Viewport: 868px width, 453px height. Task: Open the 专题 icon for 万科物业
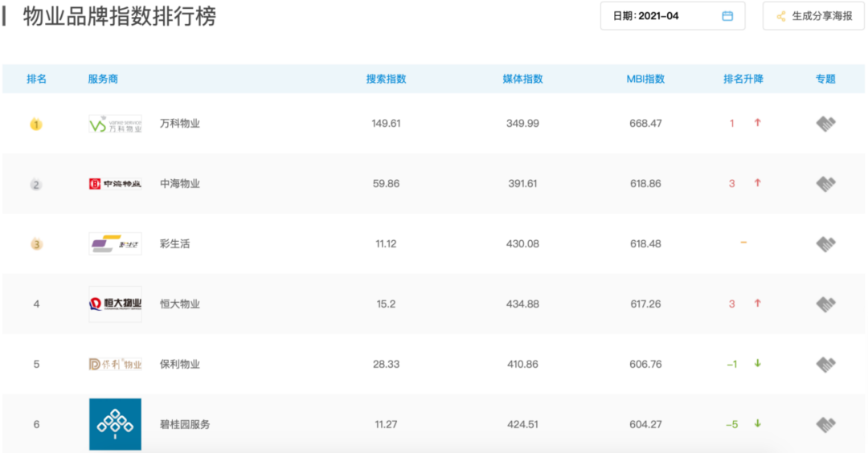[x=825, y=124]
